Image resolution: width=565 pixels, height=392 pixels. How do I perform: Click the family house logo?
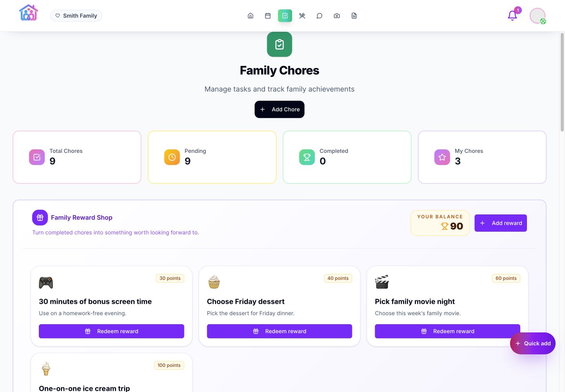tap(28, 13)
